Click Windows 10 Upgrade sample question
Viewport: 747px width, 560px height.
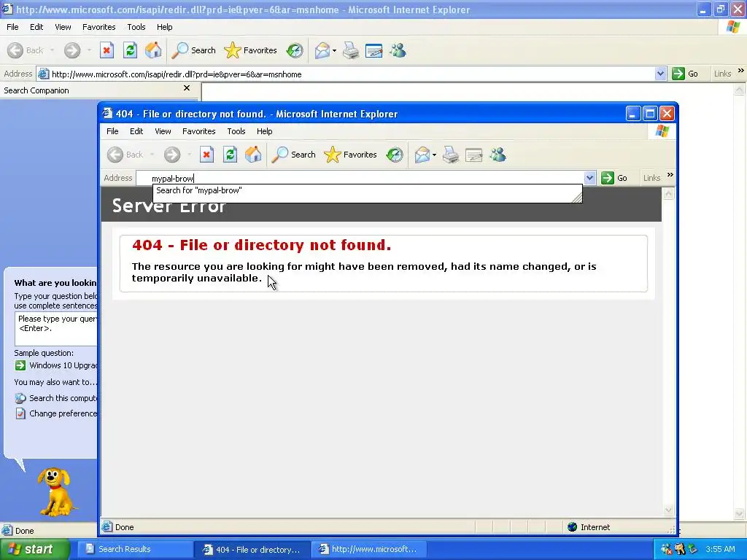(x=55, y=365)
